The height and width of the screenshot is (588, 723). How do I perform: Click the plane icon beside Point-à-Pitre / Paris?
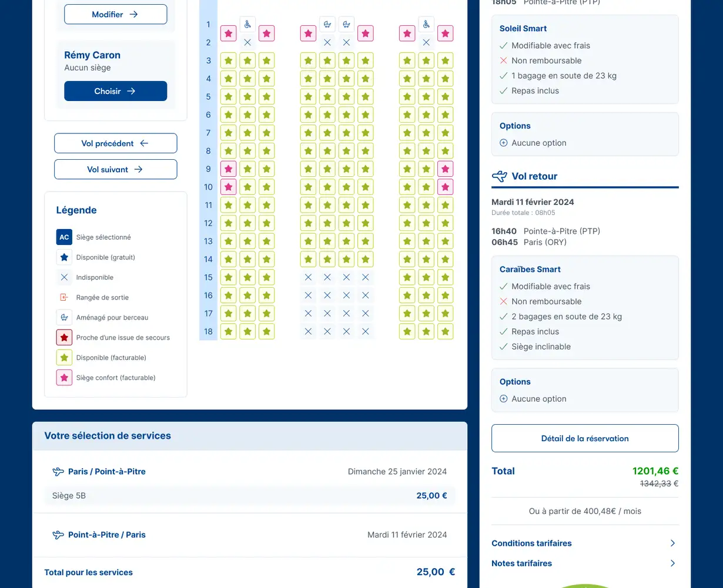[58, 535]
